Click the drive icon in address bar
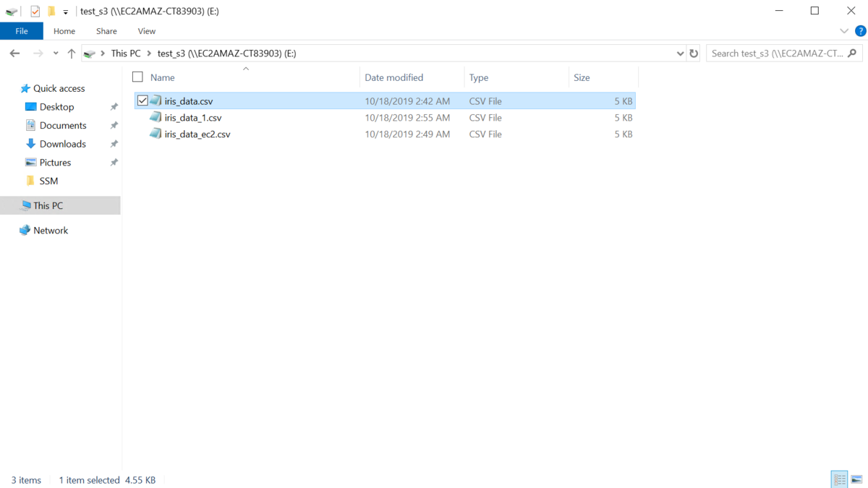Screen dimensions: 868x488 point(90,53)
